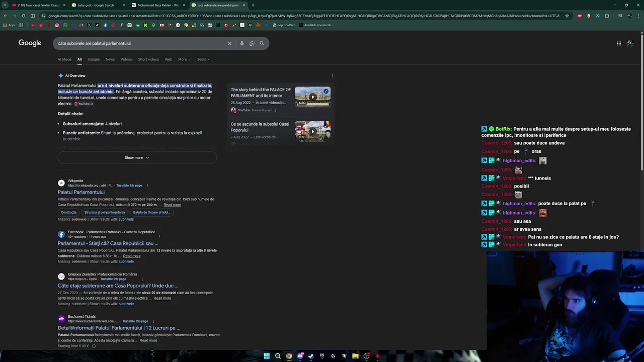Image resolution: width=644 pixels, height=362 pixels.
Task: Open Facebook result three-dot options
Action: (159, 237)
